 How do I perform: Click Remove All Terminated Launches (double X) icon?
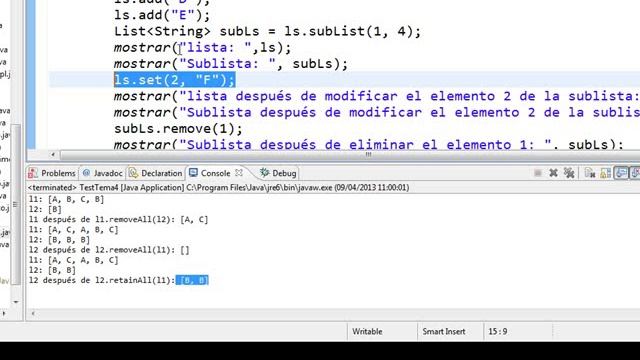pyautogui.click(x=569, y=173)
